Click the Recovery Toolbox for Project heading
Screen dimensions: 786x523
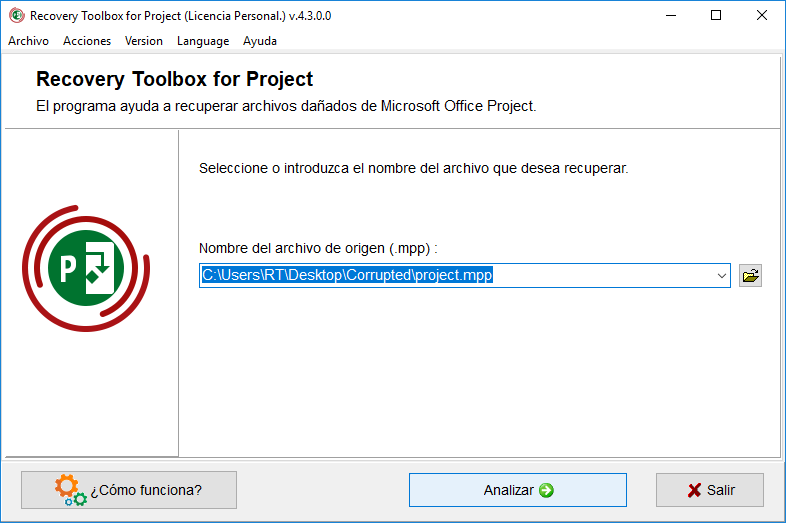pos(174,79)
